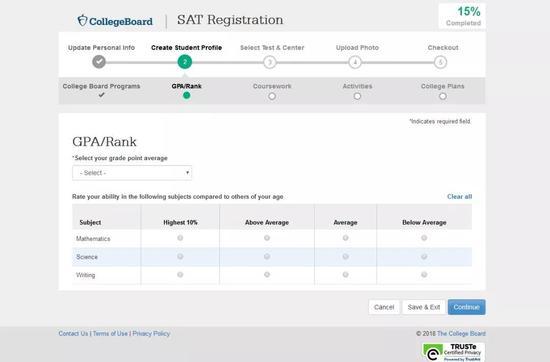Open the GPA/Rank sub-step label
This screenshot has width=550, height=362.
(187, 86)
